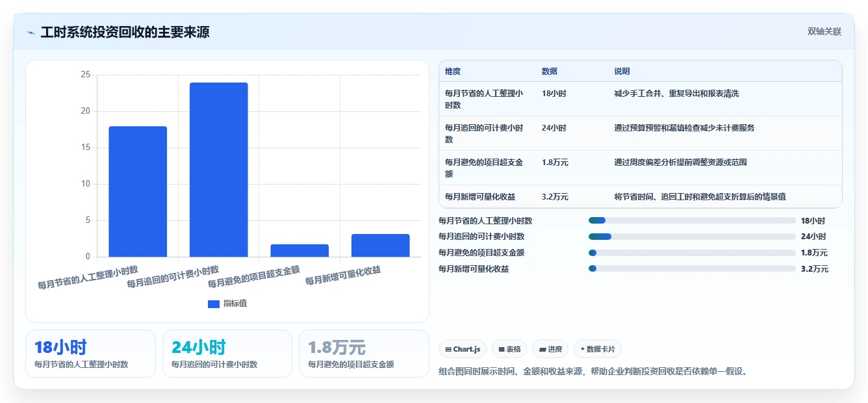Viewport: 868px width, 403px height.
Task: Click the lightning icon beside the title
Action: coord(31,32)
